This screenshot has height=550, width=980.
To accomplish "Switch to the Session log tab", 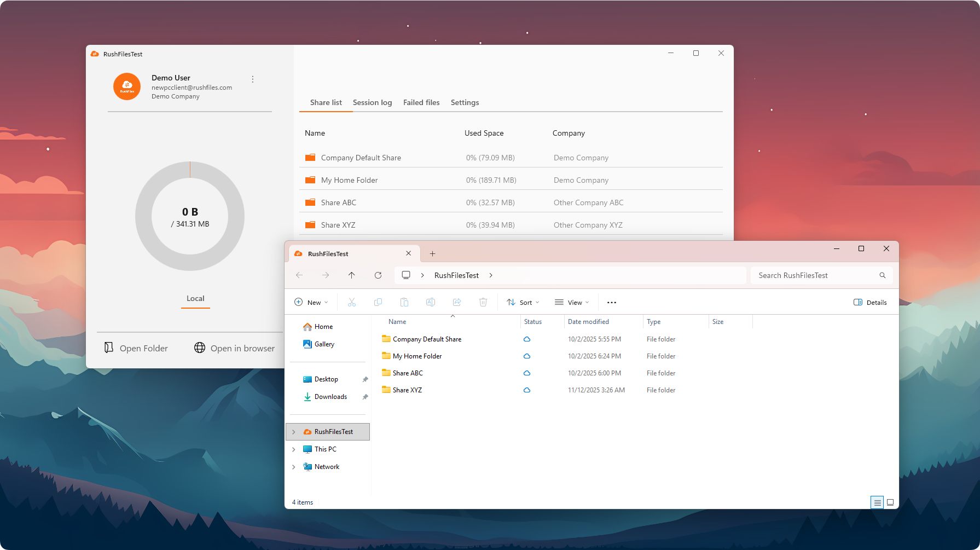I will [x=373, y=102].
